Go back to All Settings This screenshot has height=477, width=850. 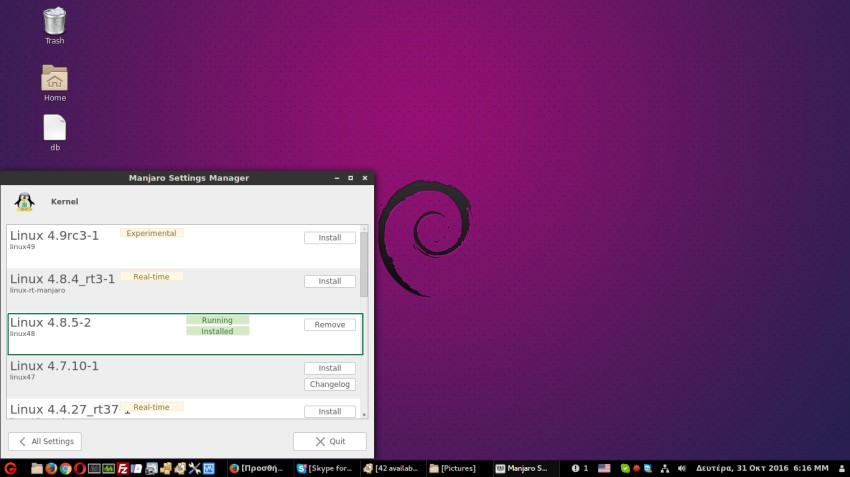[x=45, y=441]
